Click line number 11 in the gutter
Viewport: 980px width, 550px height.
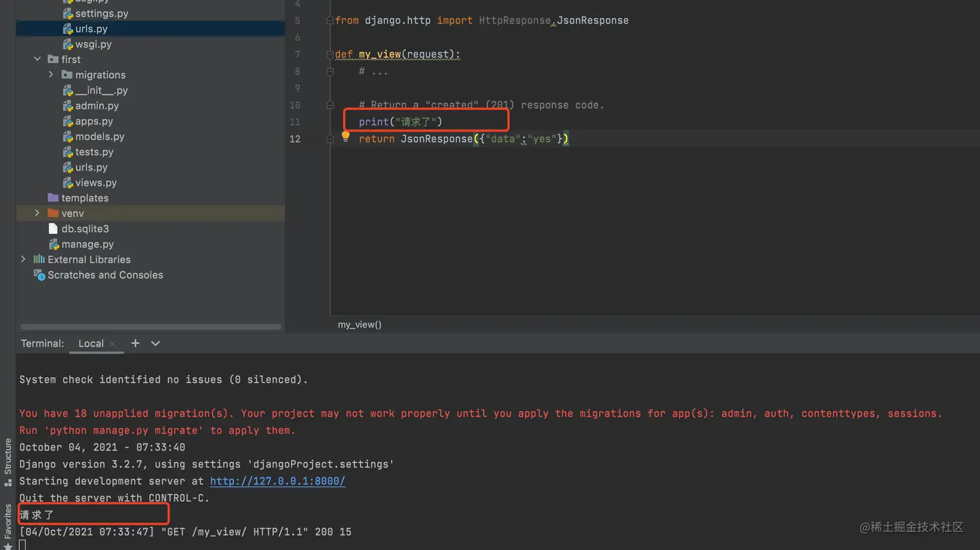(295, 122)
